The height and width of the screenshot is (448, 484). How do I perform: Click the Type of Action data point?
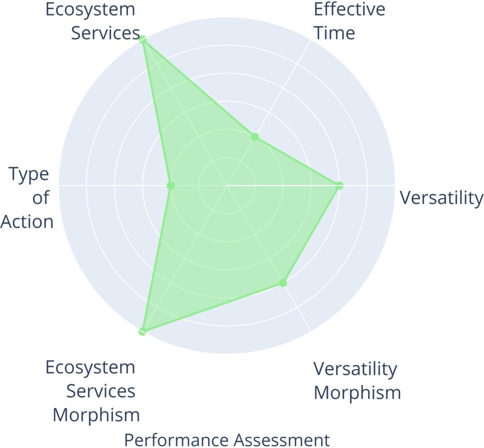click(x=171, y=186)
